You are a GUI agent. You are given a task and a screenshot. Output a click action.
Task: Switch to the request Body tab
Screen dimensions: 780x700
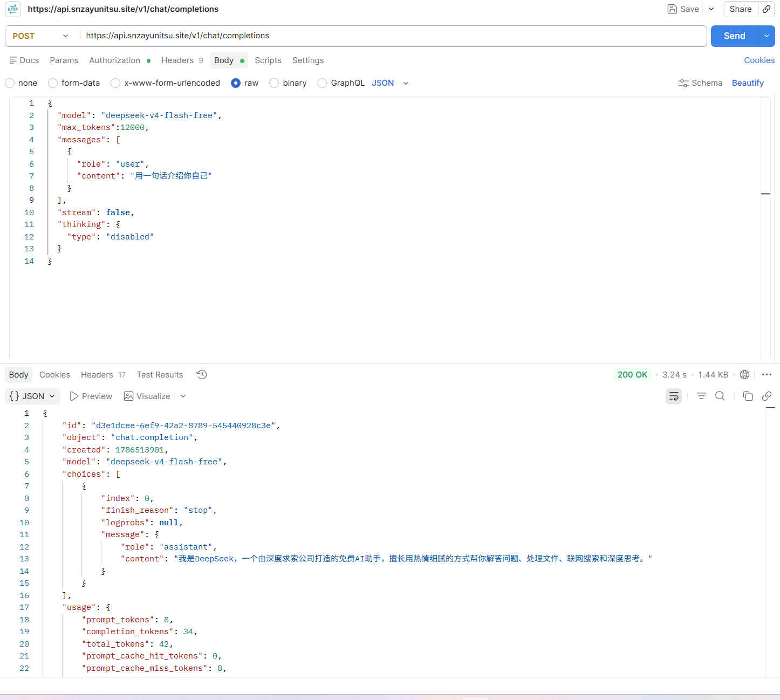coord(229,60)
